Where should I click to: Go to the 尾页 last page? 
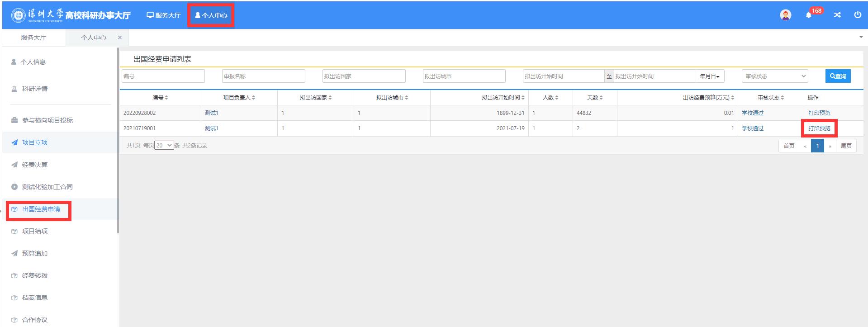tap(846, 146)
